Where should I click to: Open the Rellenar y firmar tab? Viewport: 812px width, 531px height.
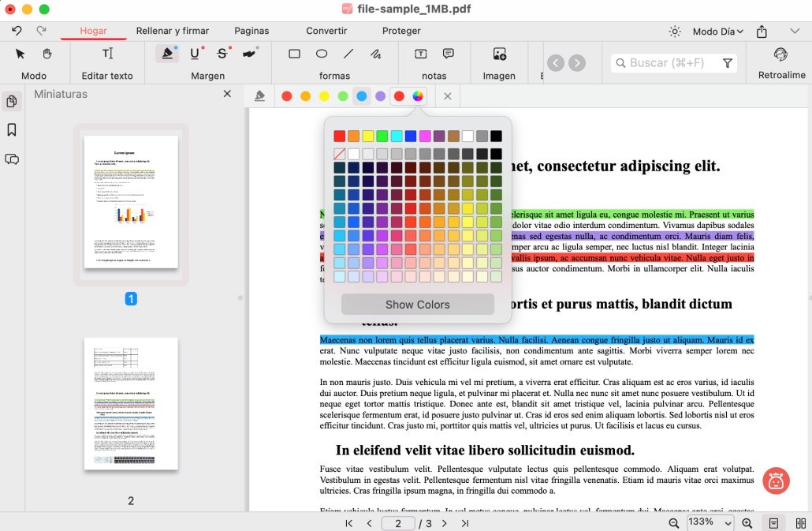172,31
